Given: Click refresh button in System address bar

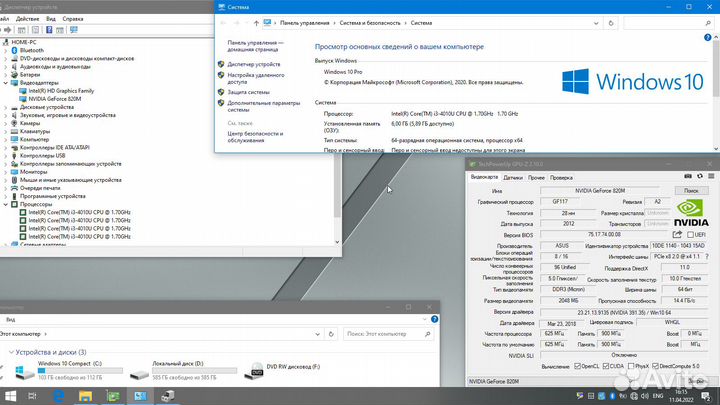Looking at the screenshot, I should [x=611, y=23].
